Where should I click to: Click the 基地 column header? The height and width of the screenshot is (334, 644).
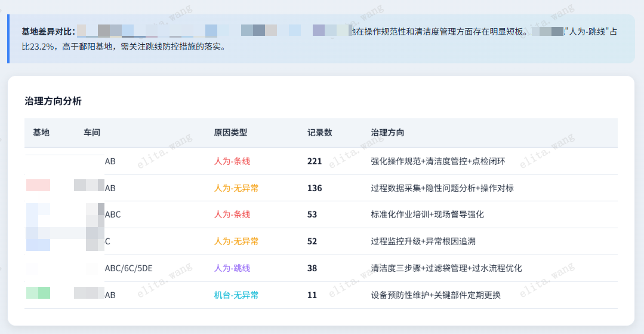point(41,133)
